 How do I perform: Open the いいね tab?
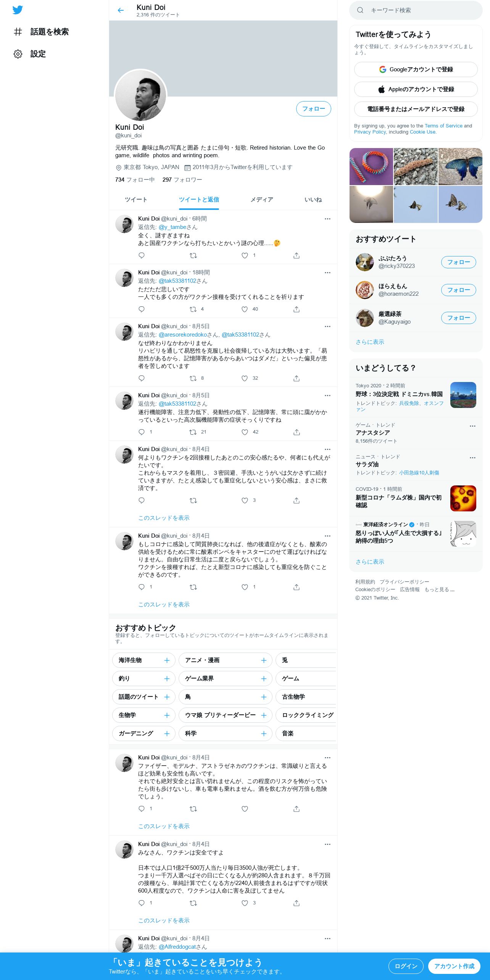click(313, 200)
